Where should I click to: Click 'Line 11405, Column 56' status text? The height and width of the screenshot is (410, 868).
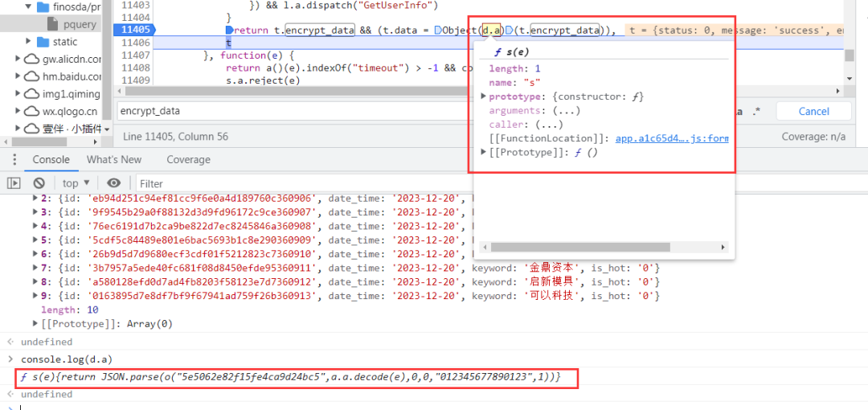(x=175, y=137)
